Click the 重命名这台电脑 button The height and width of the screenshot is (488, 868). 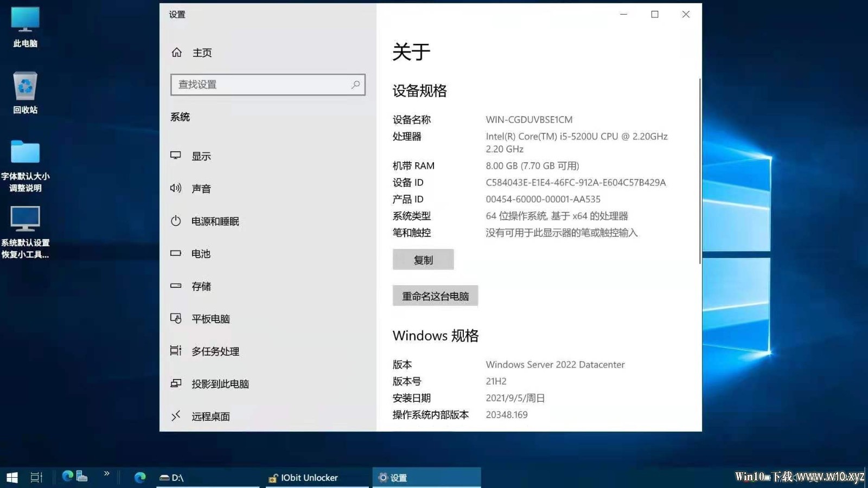pyautogui.click(x=435, y=296)
